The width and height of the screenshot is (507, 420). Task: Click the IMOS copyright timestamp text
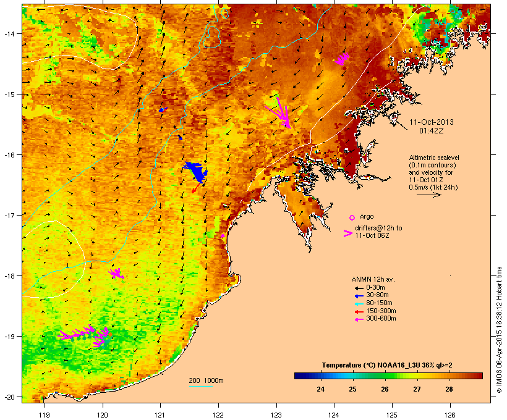[499, 330]
